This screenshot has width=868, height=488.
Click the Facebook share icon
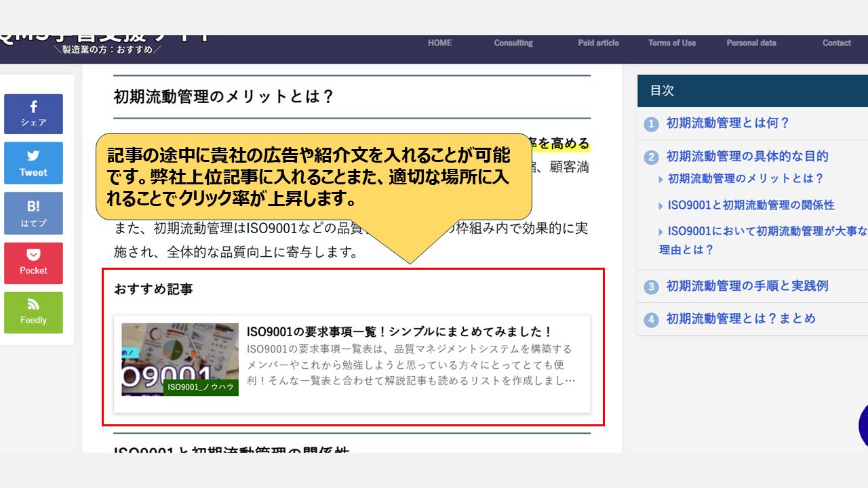coord(33,107)
